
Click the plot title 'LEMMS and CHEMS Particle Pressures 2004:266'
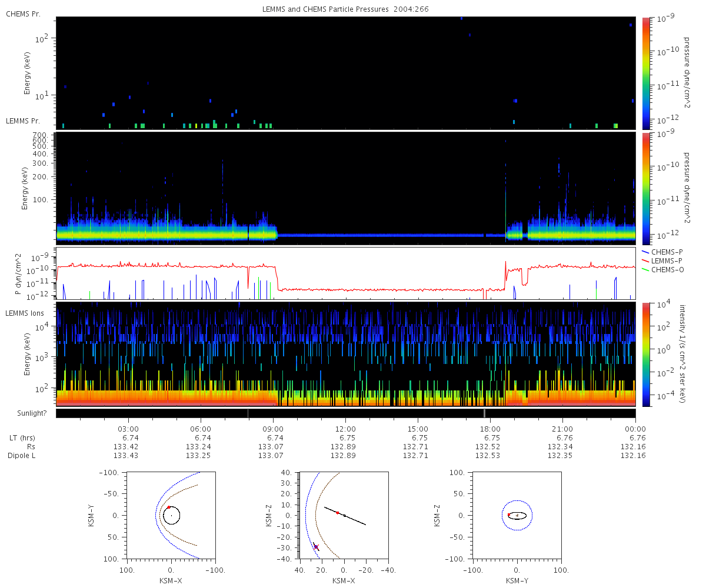pyautogui.click(x=346, y=10)
